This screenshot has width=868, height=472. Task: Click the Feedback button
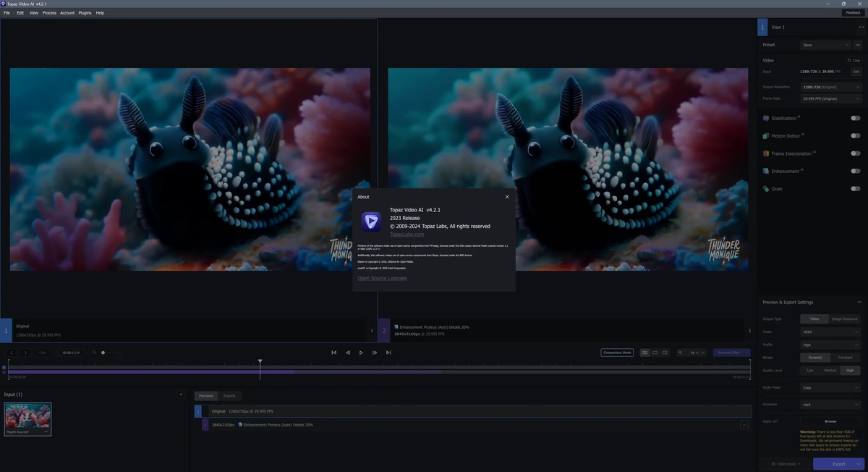[x=853, y=12]
